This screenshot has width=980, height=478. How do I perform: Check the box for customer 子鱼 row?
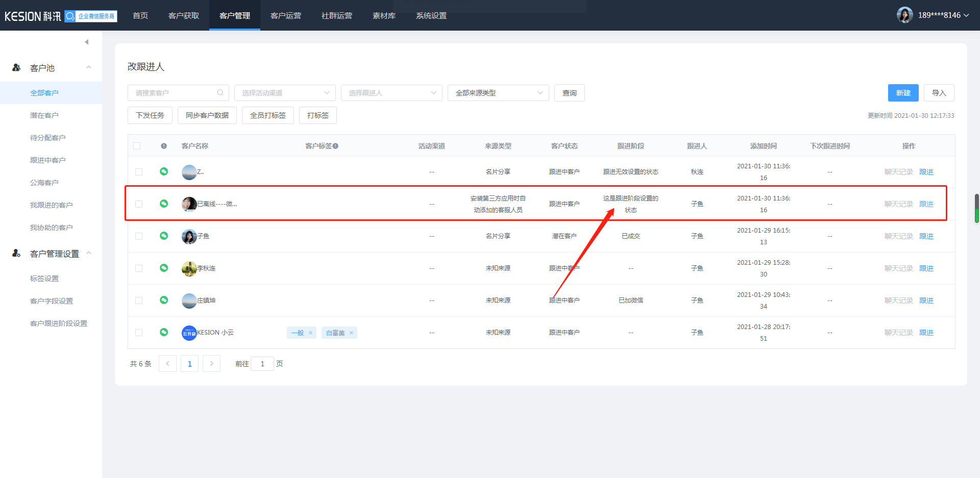[x=139, y=236]
